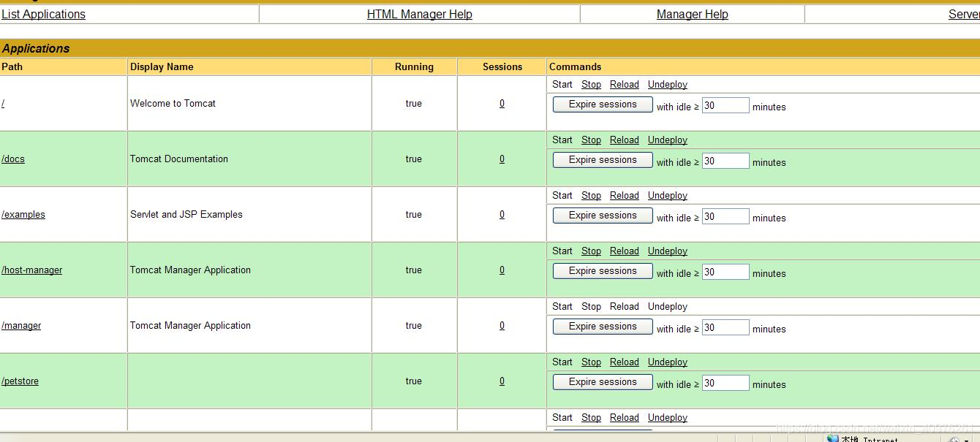The height and width of the screenshot is (442, 980).
Task: Click the 'Sessions' column header
Action: (502, 66)
